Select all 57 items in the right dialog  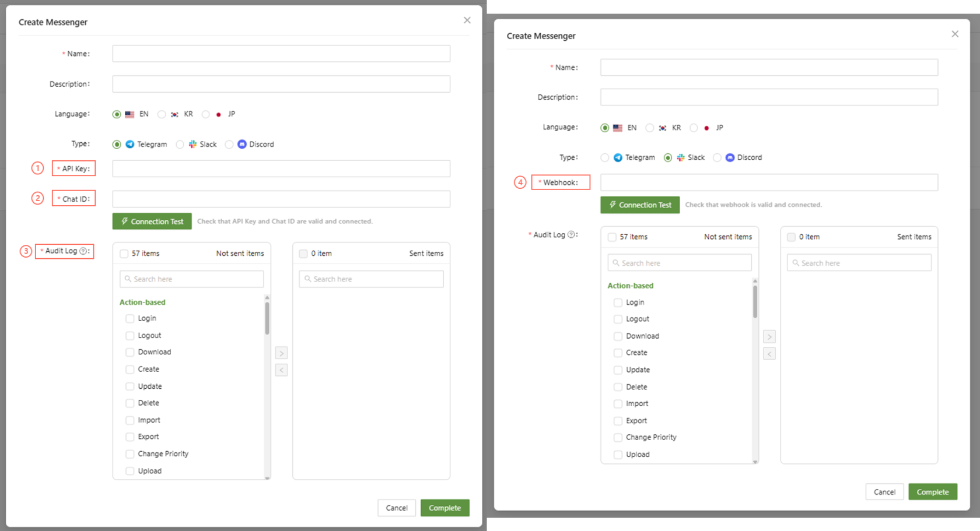click(612, 237)
